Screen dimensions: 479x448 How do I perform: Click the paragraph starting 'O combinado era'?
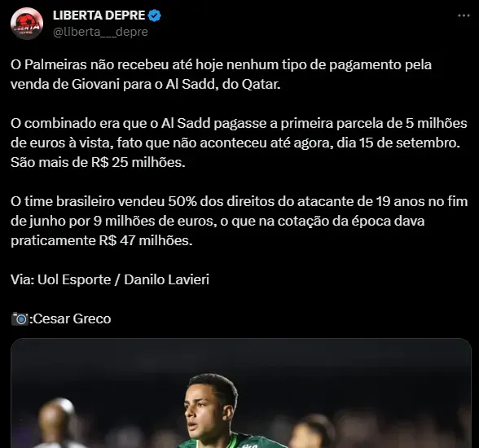pos(239,143)
